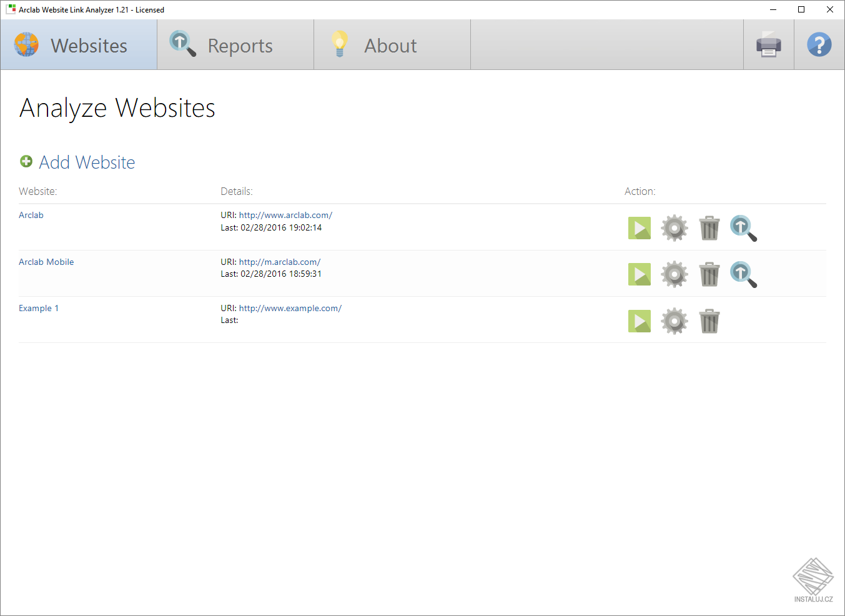Open Example 1 configuration gear
Viewport: 845px width, 616px height.
pyautogui.click(x=674, y=320)
